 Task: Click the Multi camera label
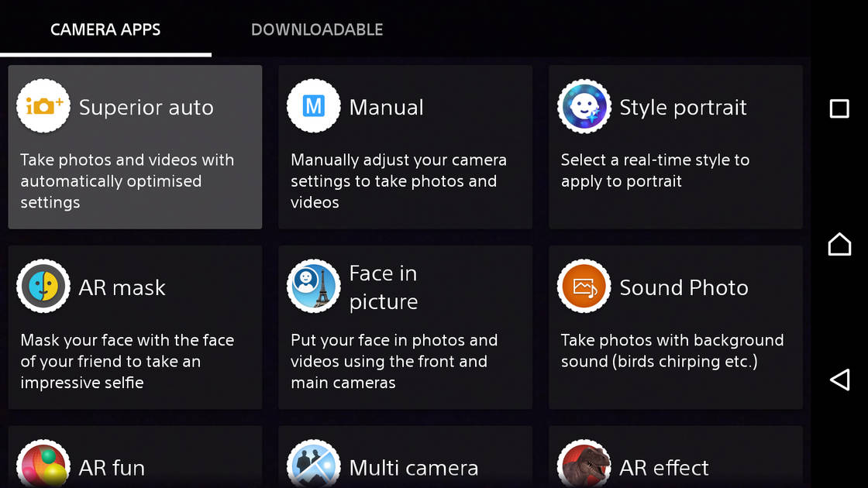tap(414, 468)
